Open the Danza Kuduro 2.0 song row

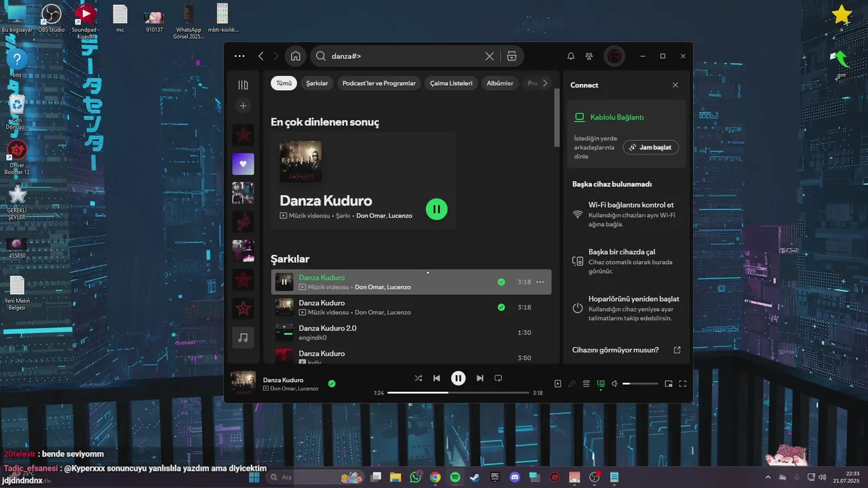pos(411,332)
